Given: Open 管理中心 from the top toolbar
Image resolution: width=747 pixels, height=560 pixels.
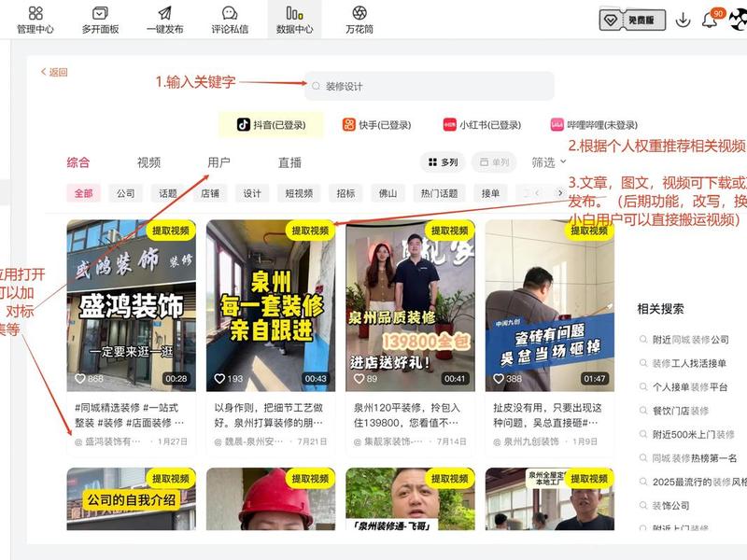Looking at the screenshot, I should click(x=35, y=20).
